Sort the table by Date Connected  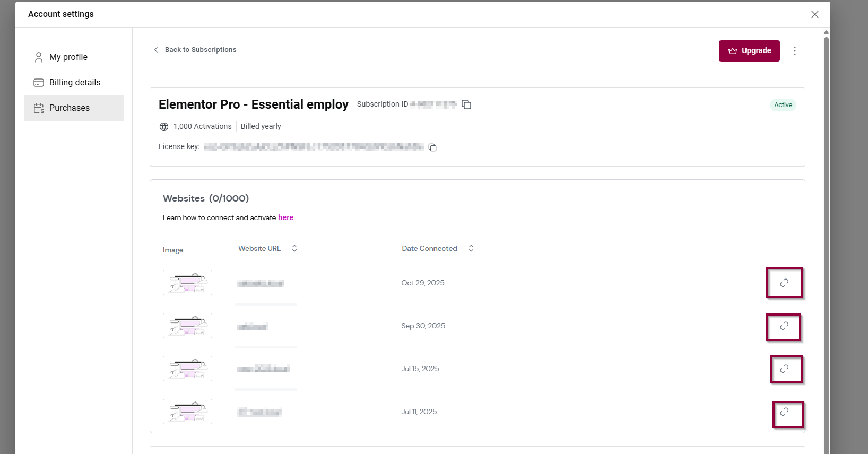(471, 248)
